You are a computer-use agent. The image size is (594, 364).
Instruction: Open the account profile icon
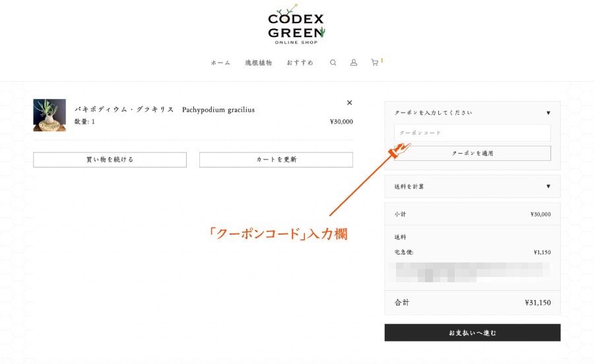click(353, 63)
